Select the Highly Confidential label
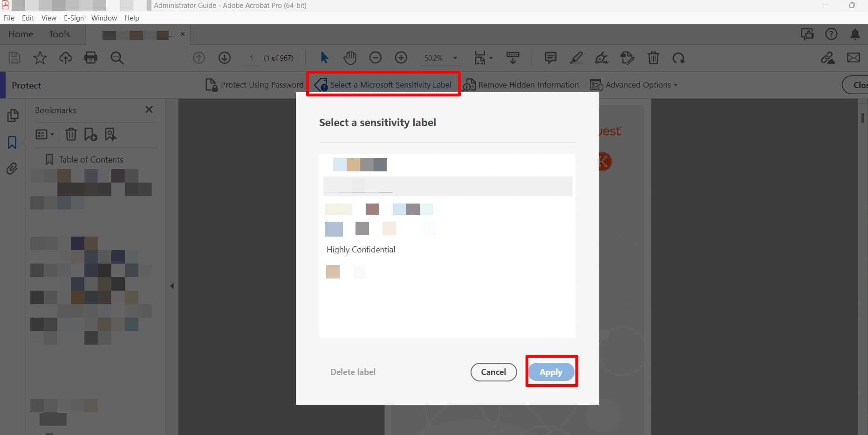 [x=361, y=250]
